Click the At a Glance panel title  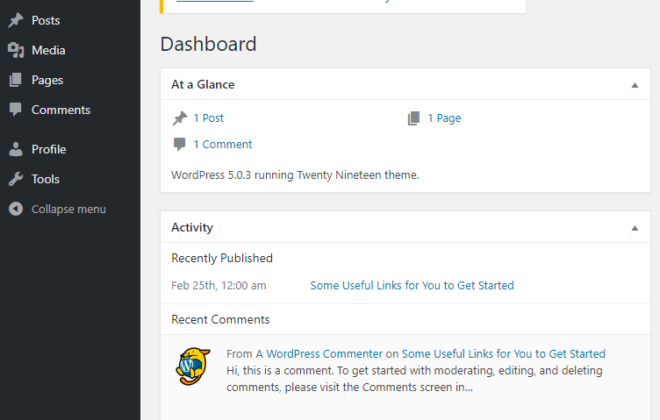click(203, 85)
